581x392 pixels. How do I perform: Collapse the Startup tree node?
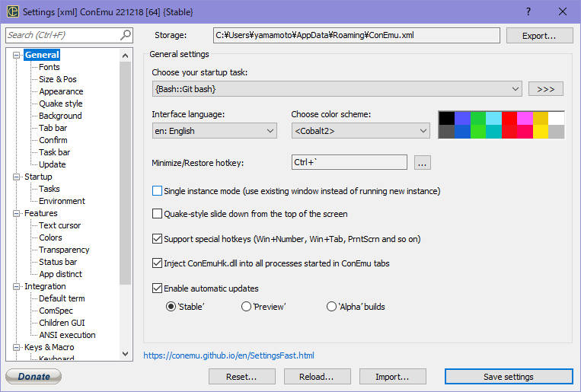[16, 177]
